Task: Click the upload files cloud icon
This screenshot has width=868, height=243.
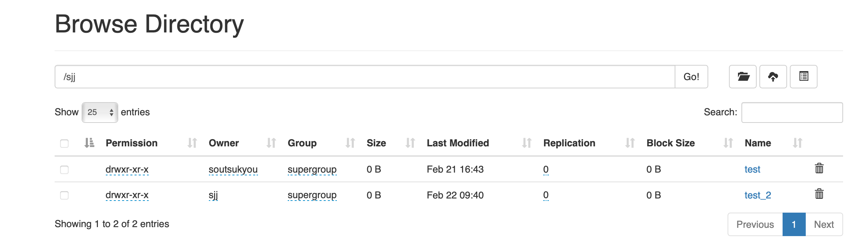Action: [773, 77]
